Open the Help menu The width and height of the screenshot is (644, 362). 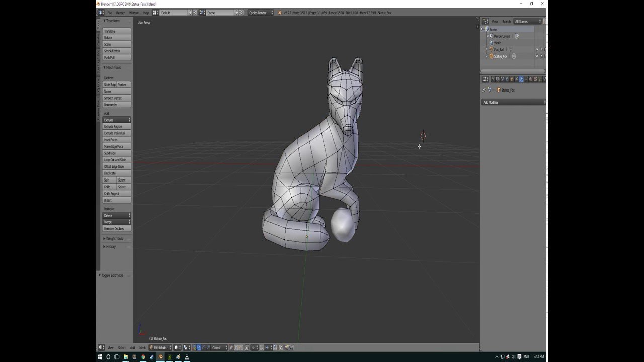point(146,13)
